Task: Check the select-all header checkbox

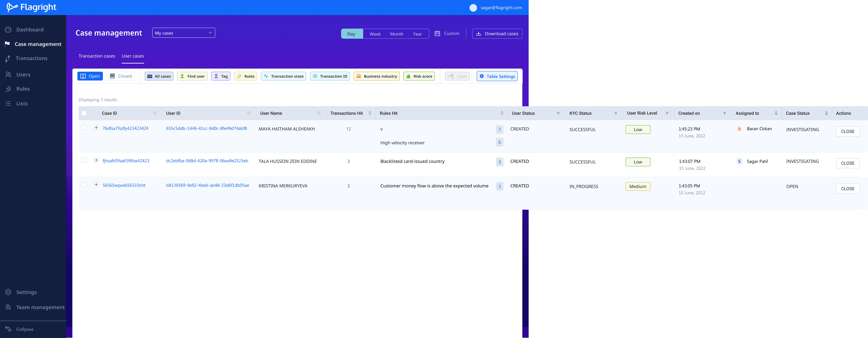Action: (84, 113)
